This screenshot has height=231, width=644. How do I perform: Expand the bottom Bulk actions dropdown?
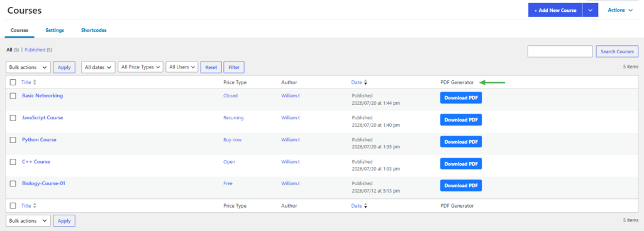click(28, 221)
